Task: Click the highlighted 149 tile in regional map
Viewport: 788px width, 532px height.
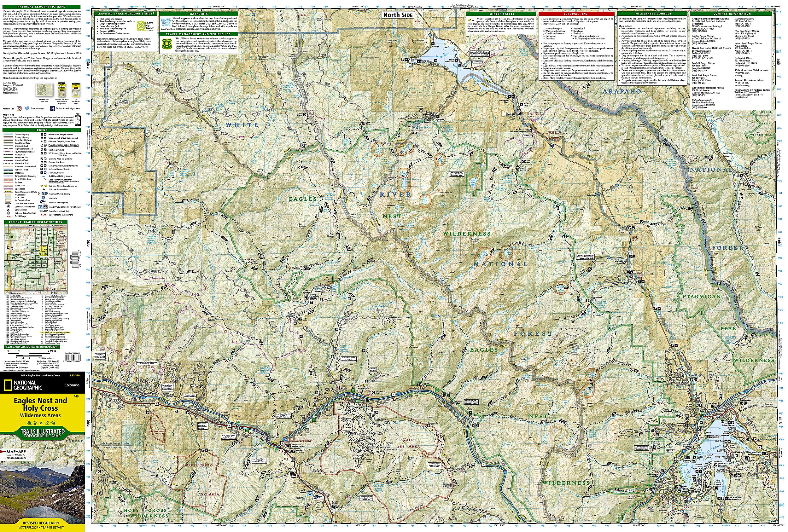Action: 44,252
